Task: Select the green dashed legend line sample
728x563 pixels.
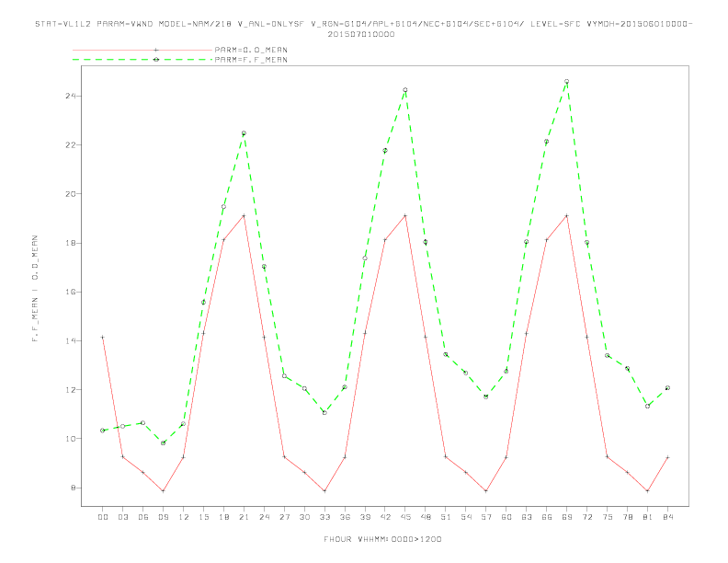Action: tap(142, 60)
